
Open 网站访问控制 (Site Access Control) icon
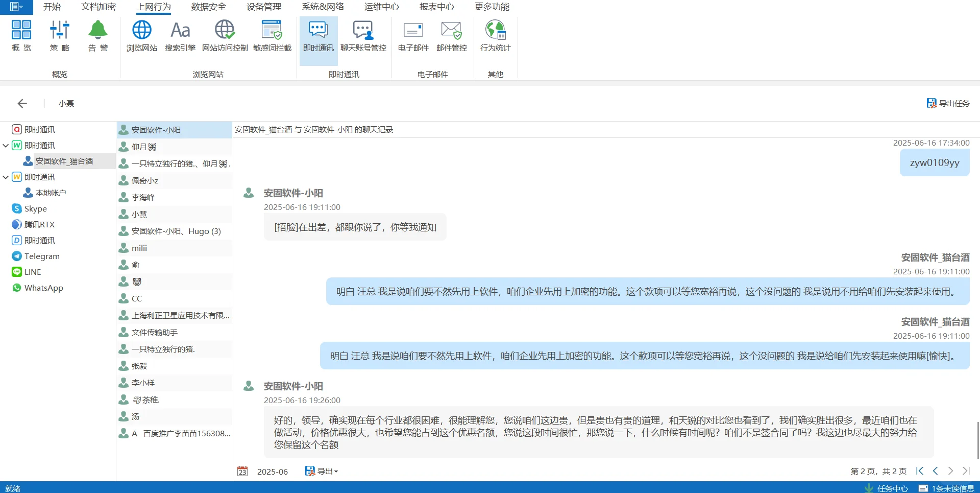pyautogui.click(x=224, y=35)
